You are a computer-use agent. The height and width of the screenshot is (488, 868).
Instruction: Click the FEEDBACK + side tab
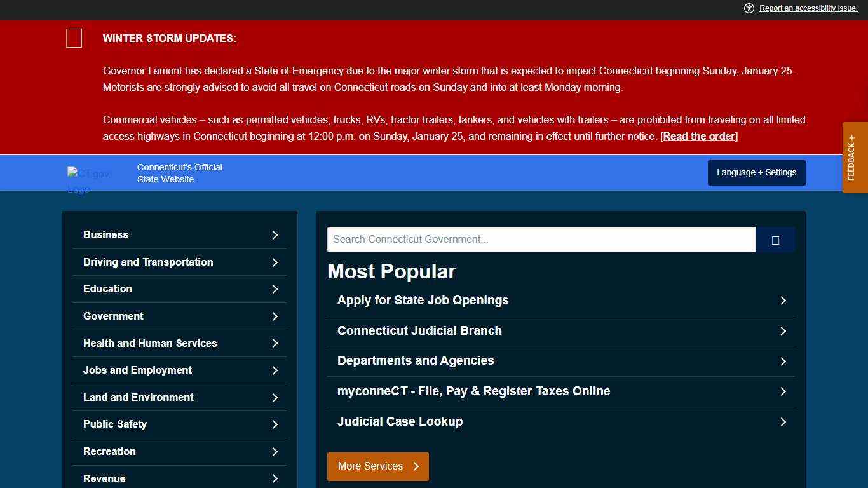click(854, 156)
